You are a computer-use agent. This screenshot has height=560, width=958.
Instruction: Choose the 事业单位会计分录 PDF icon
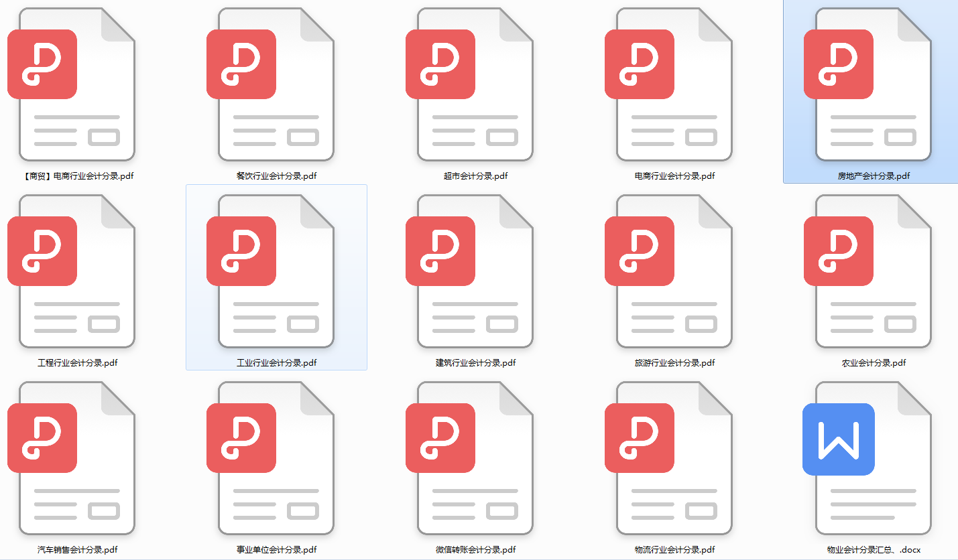[270, 458]
